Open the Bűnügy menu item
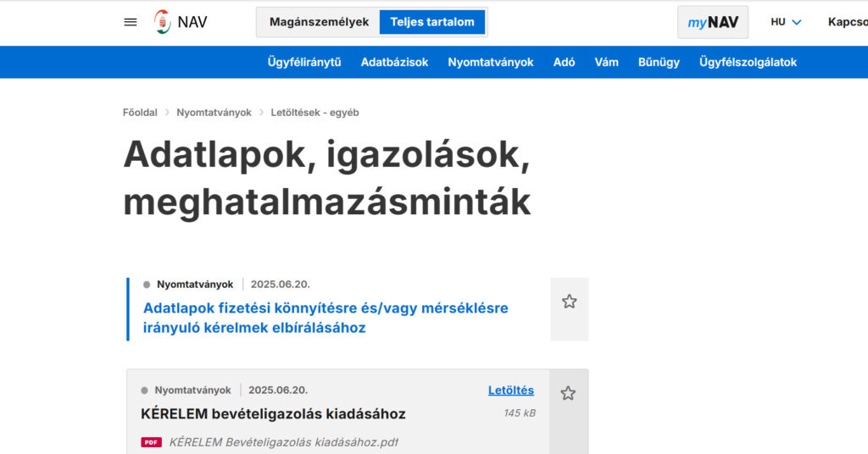 [659, 62]
